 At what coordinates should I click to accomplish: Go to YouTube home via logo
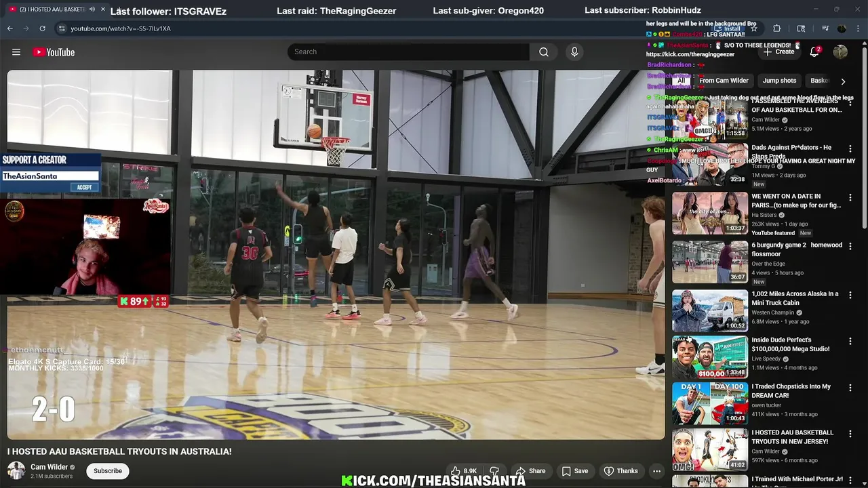pyautogui.click(x=54, y=52)
